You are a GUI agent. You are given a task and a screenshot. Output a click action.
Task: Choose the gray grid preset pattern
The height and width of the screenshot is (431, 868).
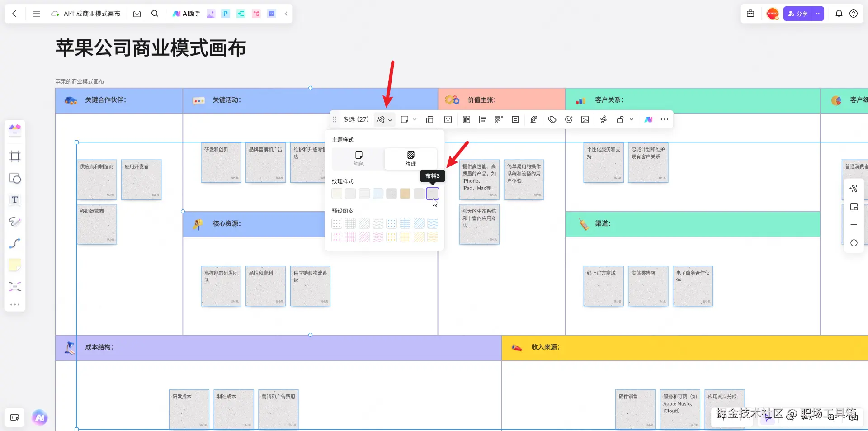(x=350, y=223)
